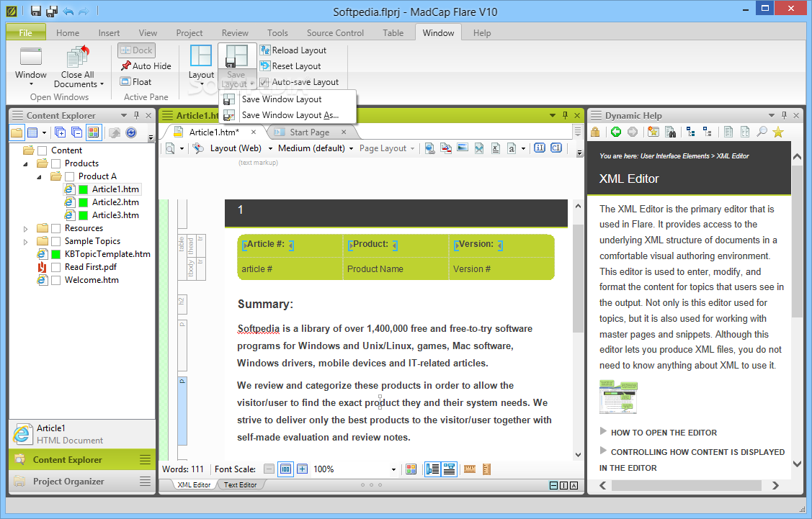Click the reset font scale 100 button
The width and height of the screenshot is (812, 519).
click(x=286, y=469)
